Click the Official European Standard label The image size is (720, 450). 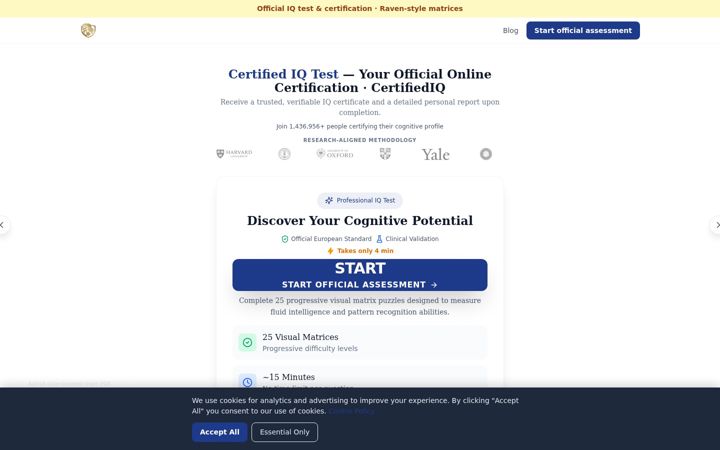tap(331, 239)
